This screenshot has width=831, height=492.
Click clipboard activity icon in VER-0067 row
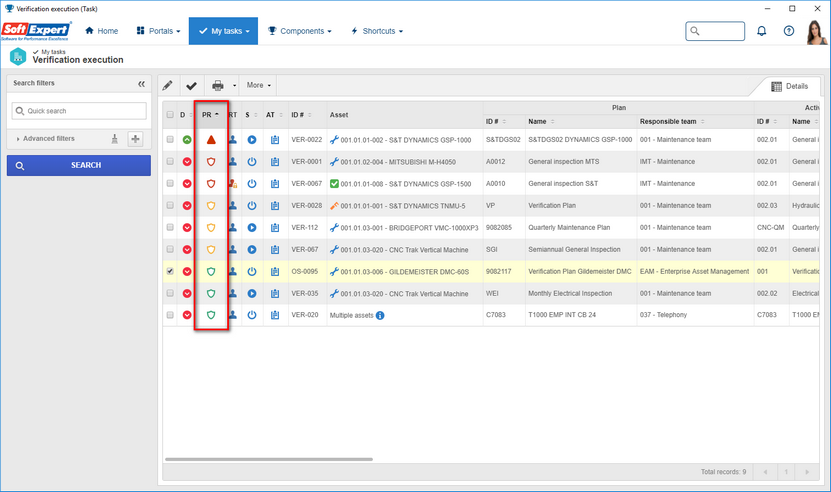click(275, 184)
